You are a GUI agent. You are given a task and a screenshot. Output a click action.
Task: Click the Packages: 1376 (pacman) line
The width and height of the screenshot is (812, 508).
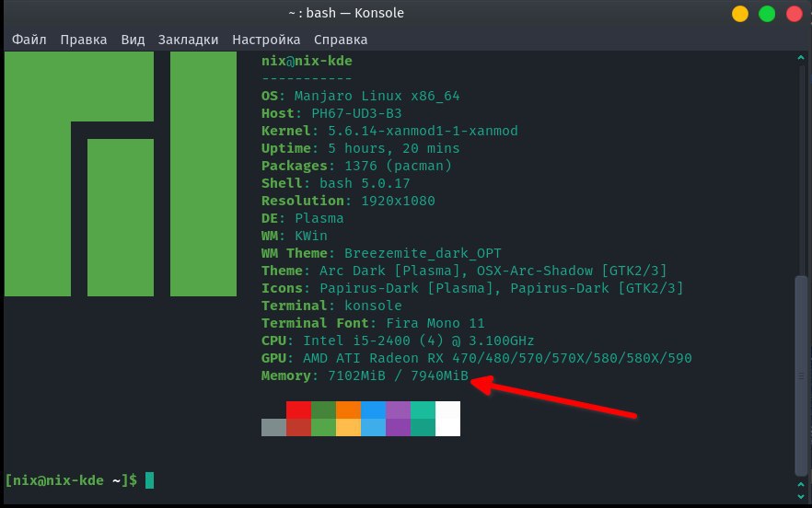point(356,166)
